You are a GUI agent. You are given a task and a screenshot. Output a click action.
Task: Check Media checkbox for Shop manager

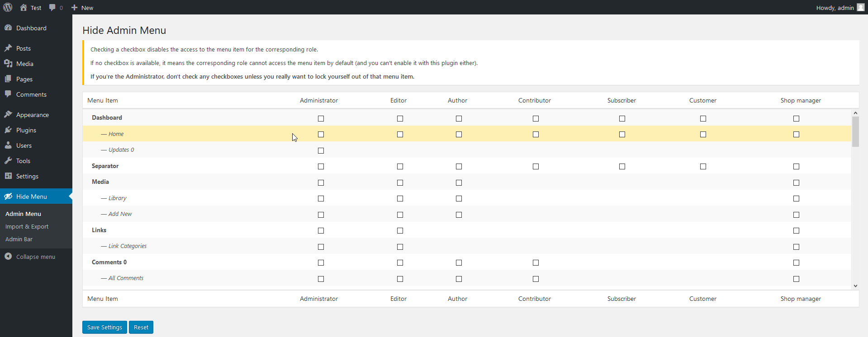(796, 183)
